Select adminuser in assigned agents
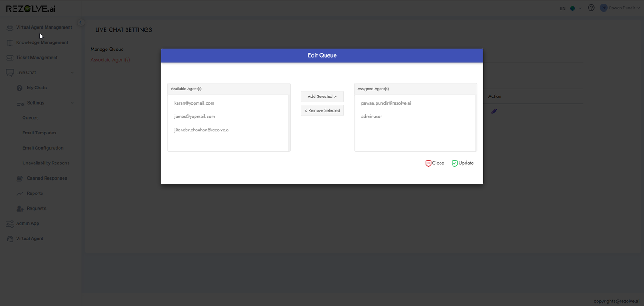This screenshot has width=644, height=306. [x=372, y=117]
